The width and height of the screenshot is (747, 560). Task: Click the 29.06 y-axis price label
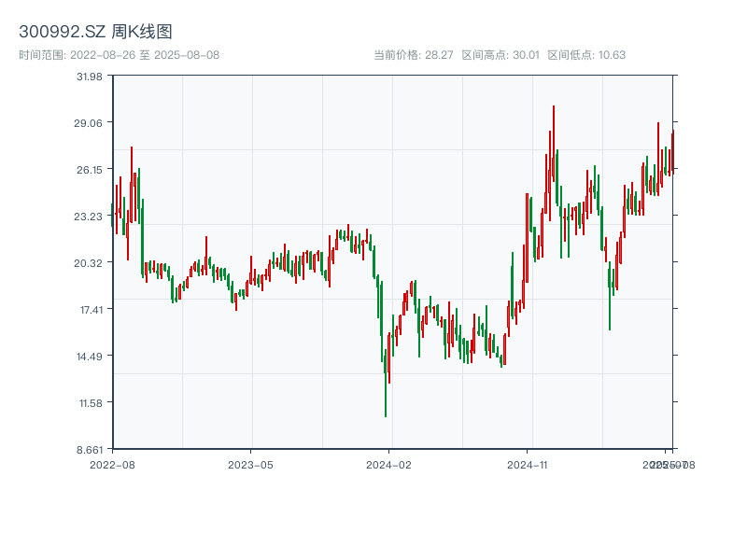[90, 123]
